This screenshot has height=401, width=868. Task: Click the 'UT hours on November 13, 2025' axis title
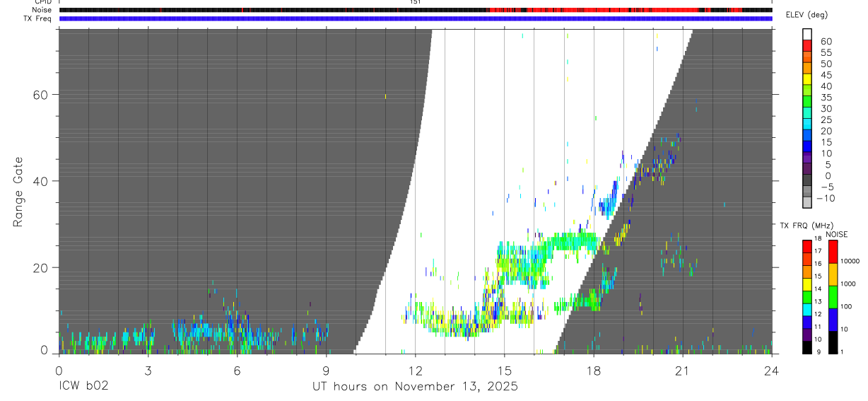pyautogui.click(x=416, y=387)
